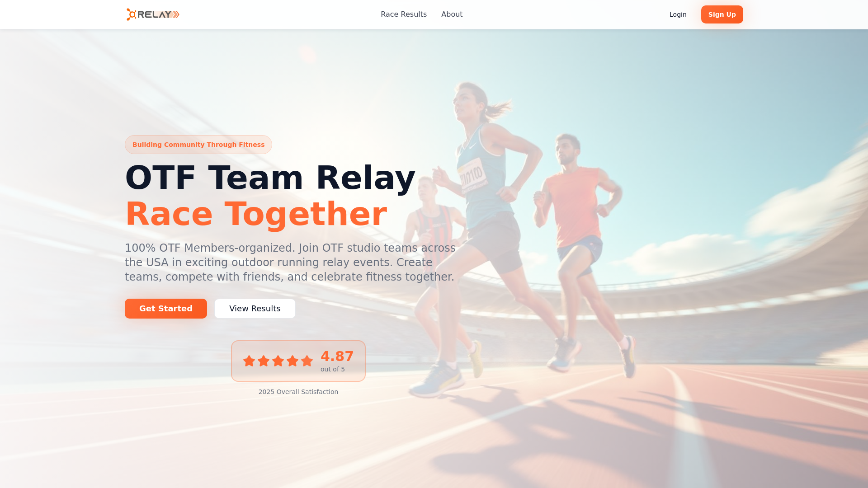Click the Building Community Through Fitness badge

[198, 145]
